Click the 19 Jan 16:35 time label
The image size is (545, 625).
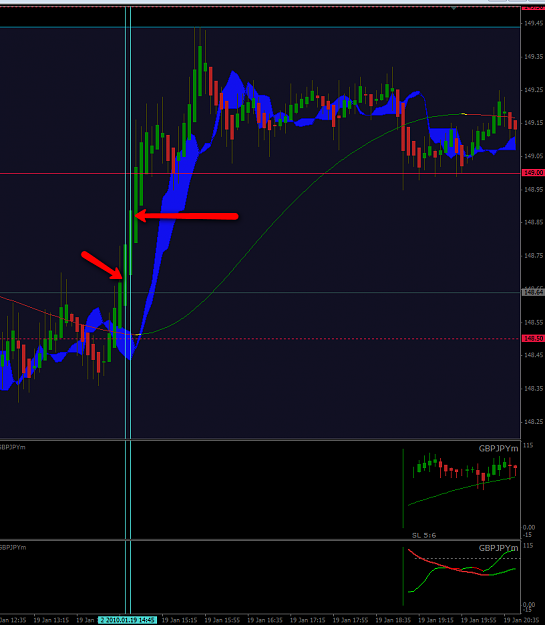coord(265,621)
